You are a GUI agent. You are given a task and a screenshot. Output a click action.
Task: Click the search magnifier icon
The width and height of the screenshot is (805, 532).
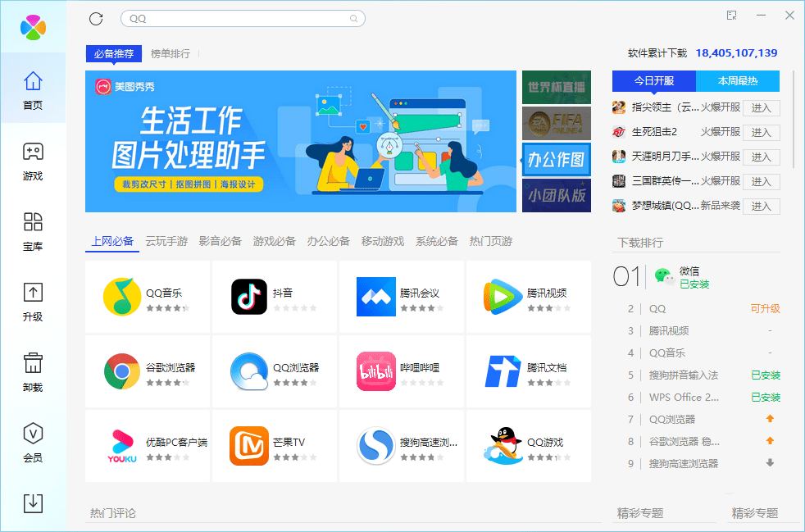(354, 18)
